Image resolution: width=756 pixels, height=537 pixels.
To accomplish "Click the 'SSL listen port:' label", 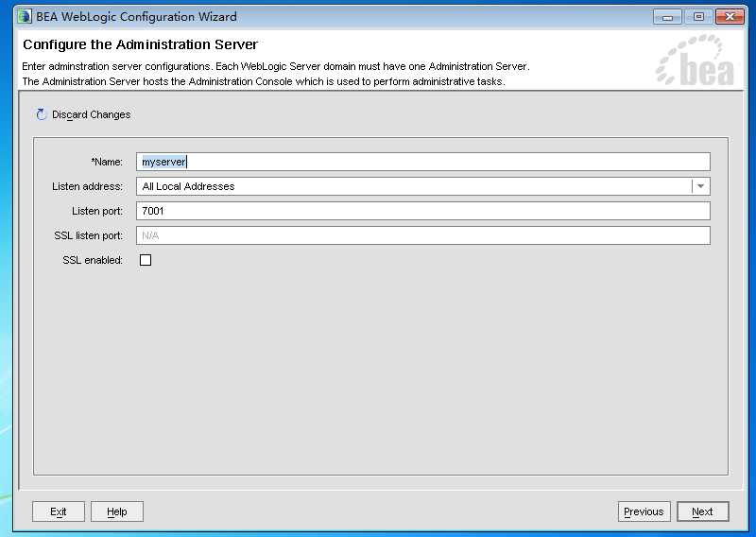I will (88, 236).
